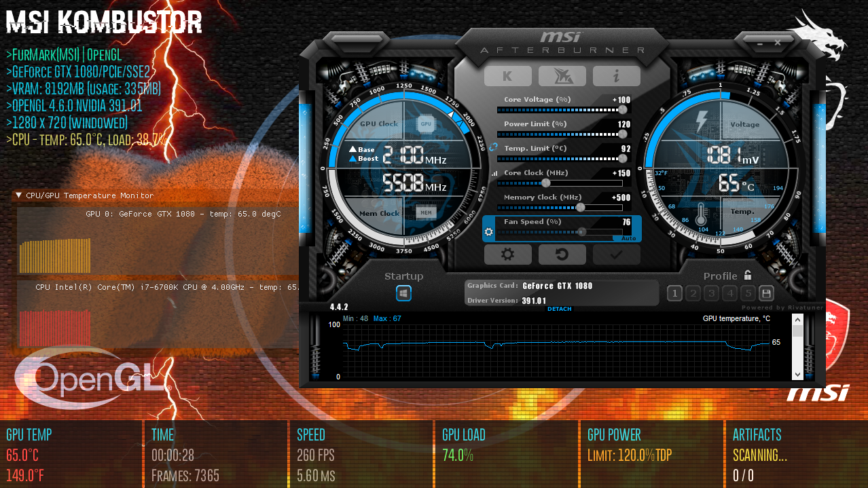Screen dimensions: 868x488
Task: Toggle the Windows Startup icon button
Action: (404, 293)
